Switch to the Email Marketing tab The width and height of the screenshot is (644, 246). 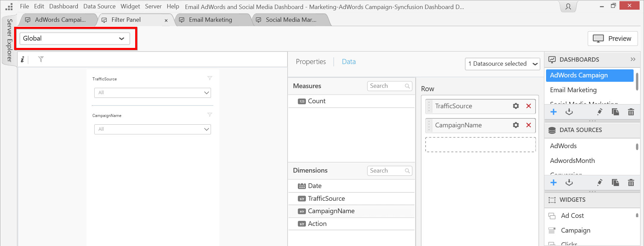point(210,20)
